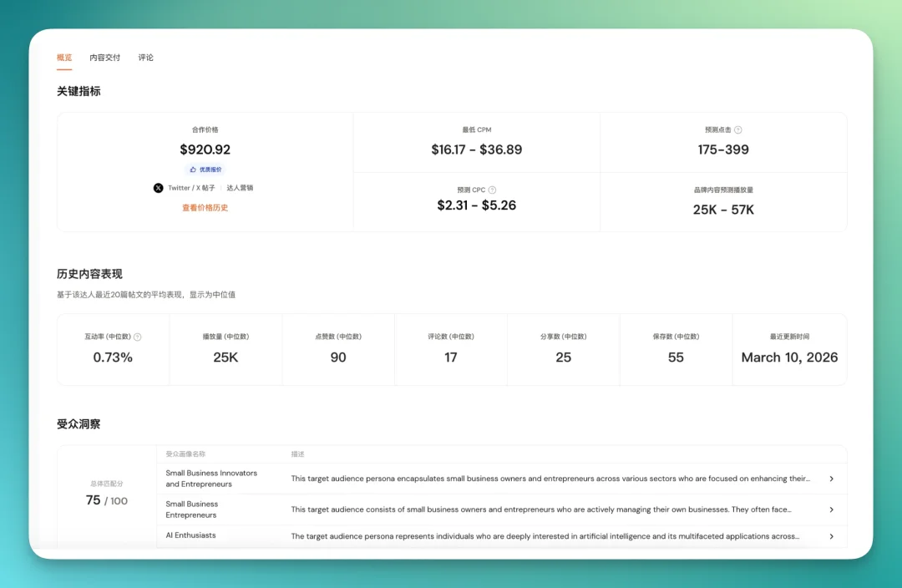Click the 最低 CPM $16.17 - $36.89 value
This screenshot has width=902, height=588.
click(x=476, y=150)
